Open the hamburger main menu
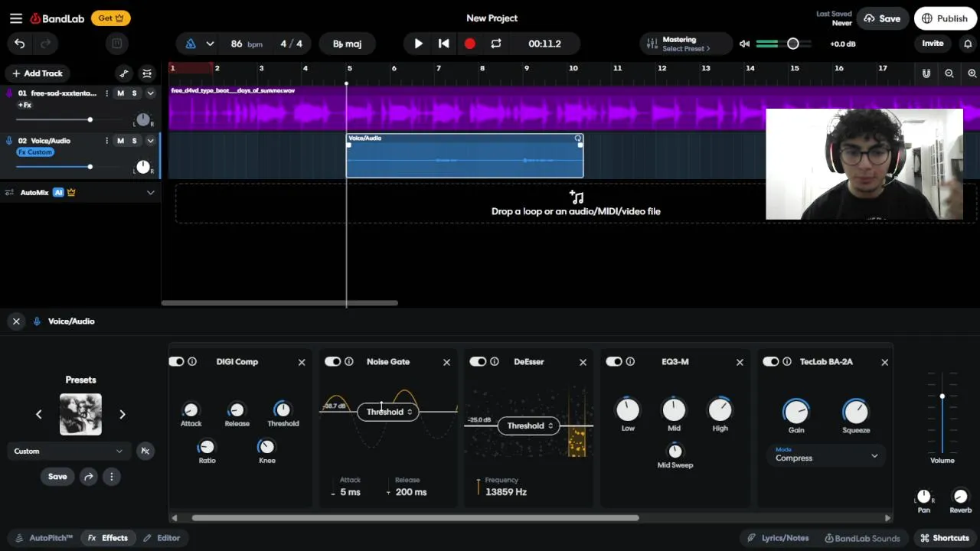This screenshot has height=551, width=980. pos(16,18)
